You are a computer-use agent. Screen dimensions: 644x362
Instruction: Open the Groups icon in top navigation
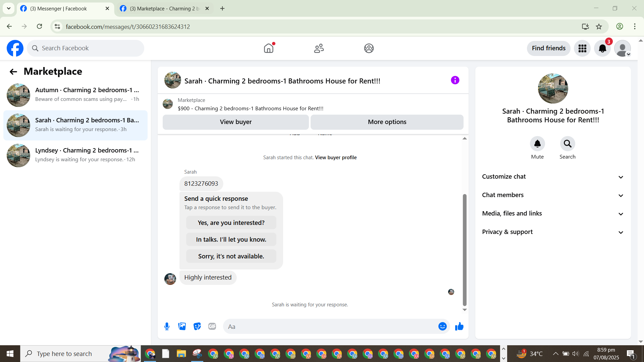click(369, 48)
